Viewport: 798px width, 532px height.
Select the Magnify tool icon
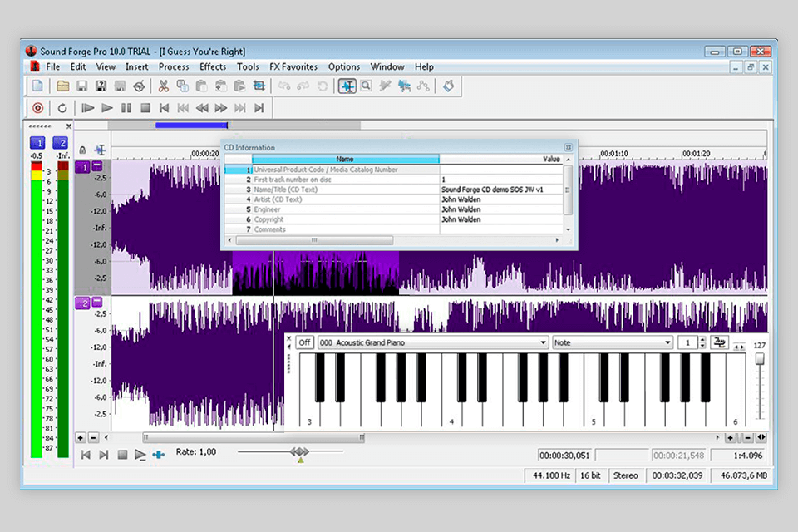pyautogui.click(x=366, y=86)
